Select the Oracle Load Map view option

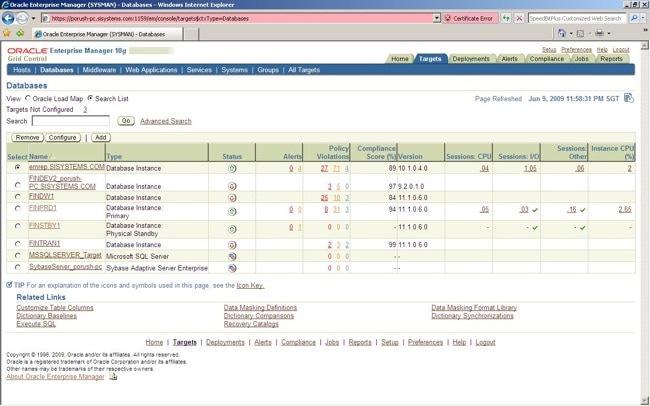(x=29, y=98)
